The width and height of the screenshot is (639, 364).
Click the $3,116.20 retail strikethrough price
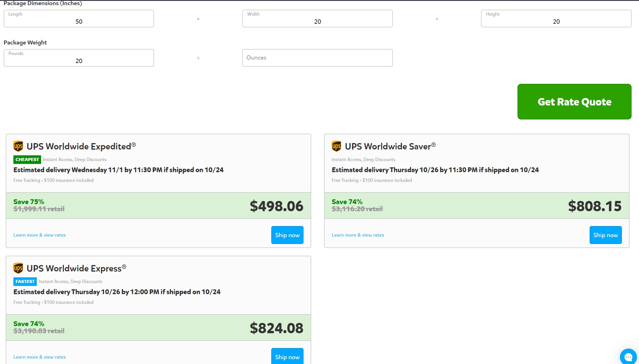point(357,209)
